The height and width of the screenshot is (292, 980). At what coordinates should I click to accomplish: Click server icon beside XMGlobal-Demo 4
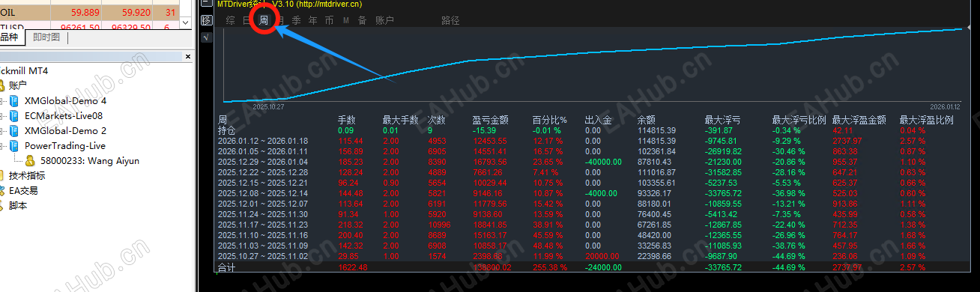pyautogui.click(x=14, y=100)
